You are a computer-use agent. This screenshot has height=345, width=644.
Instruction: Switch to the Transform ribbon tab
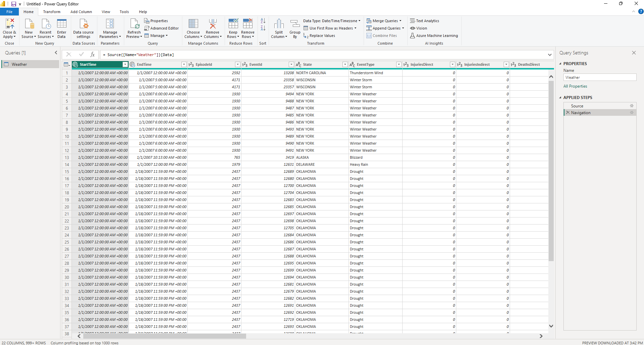51,11
